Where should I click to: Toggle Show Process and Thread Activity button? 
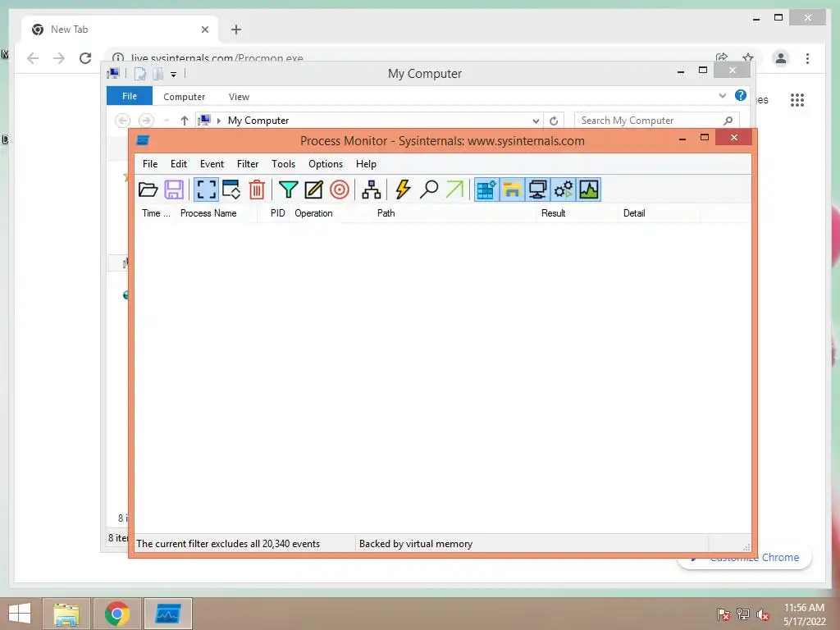click(x=563, y=189)
